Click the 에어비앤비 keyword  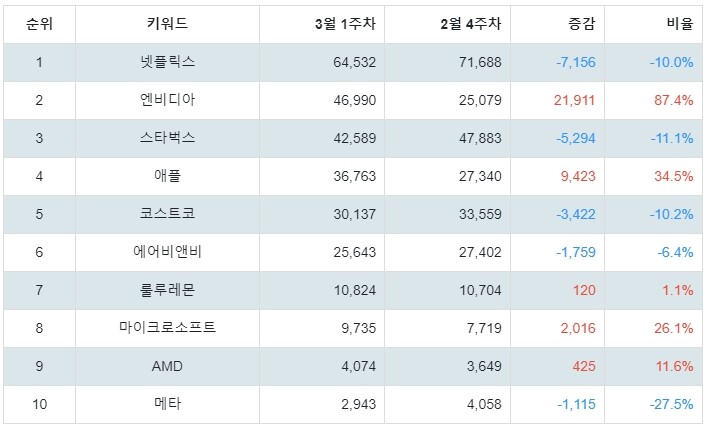167,252
